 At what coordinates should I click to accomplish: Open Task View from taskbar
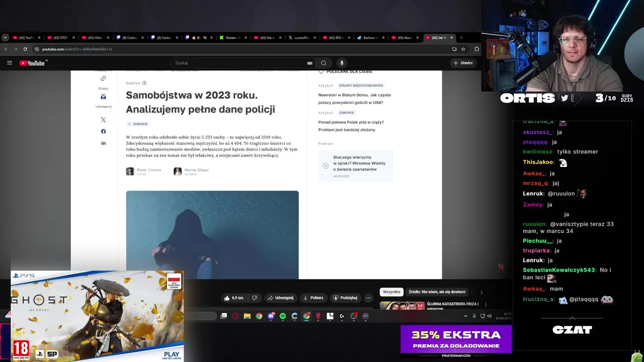[x=223, y=316]
